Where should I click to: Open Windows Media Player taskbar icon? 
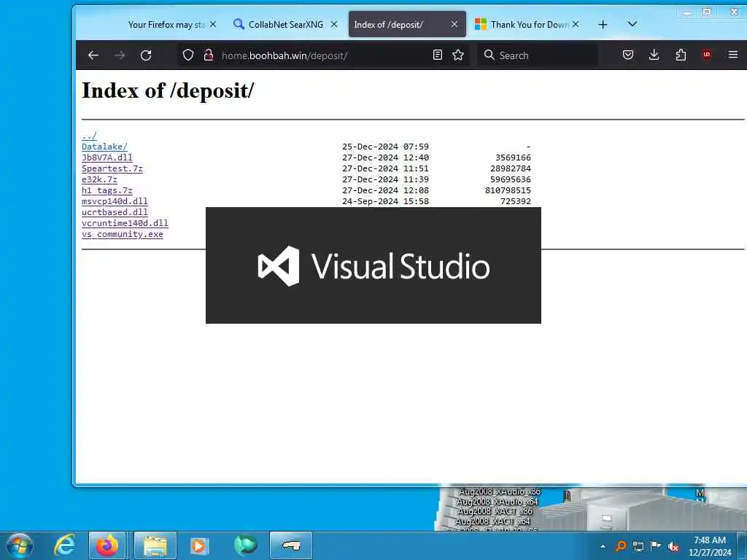199,545
